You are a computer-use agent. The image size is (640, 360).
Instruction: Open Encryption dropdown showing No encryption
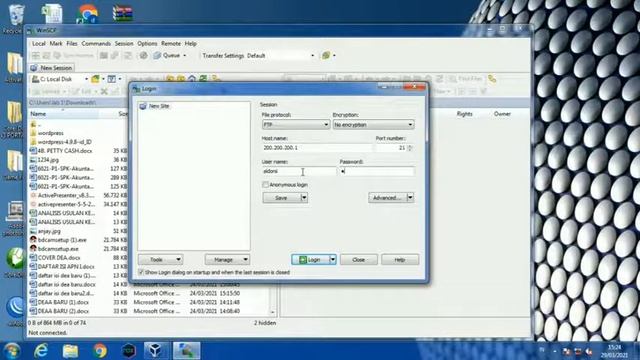(373, 124)
